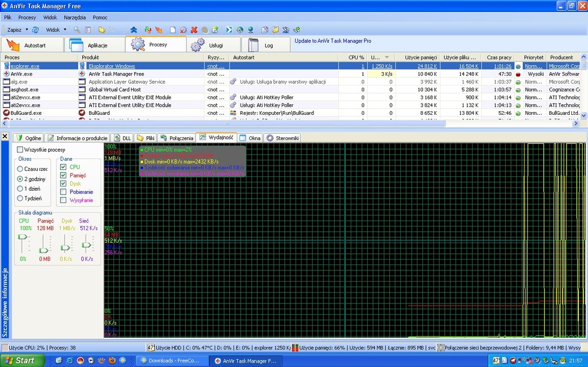This screenshot has width=588, height=367.
Task: Click the orange arrow toolbar icon
Action: tap(159, 29)
